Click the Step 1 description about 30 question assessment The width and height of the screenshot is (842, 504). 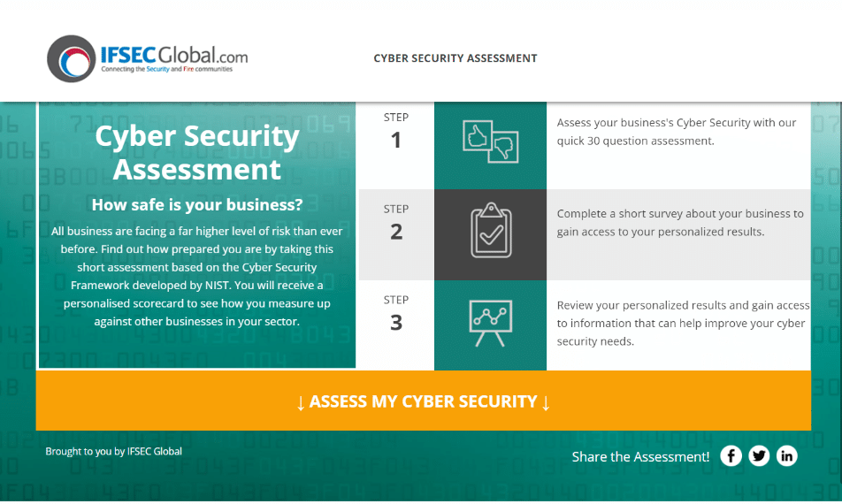pos(676,132)
